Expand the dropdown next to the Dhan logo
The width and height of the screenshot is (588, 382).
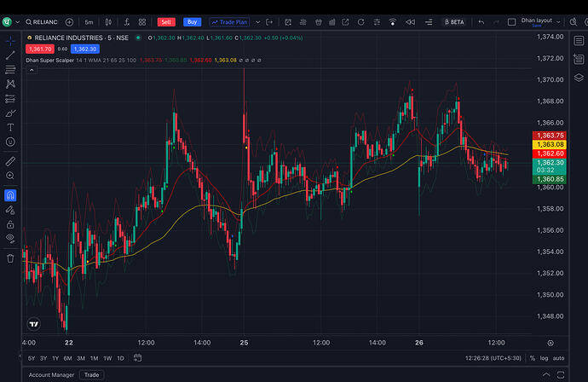click(18, 22)
